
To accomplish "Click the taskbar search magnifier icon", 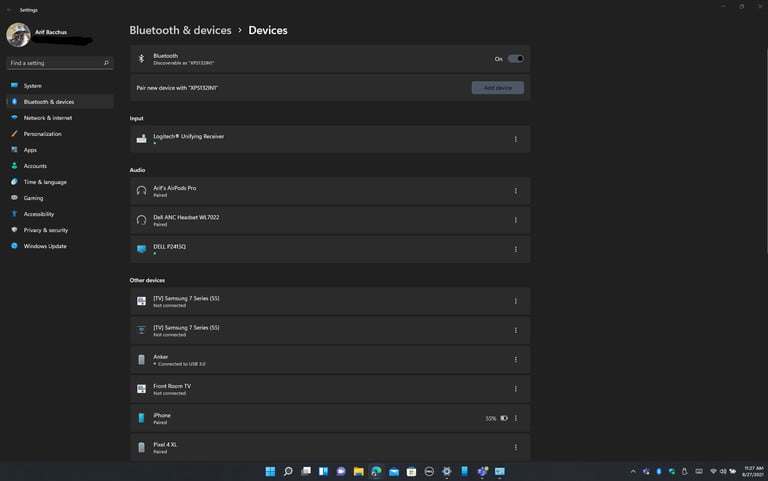I will (288, 471).
